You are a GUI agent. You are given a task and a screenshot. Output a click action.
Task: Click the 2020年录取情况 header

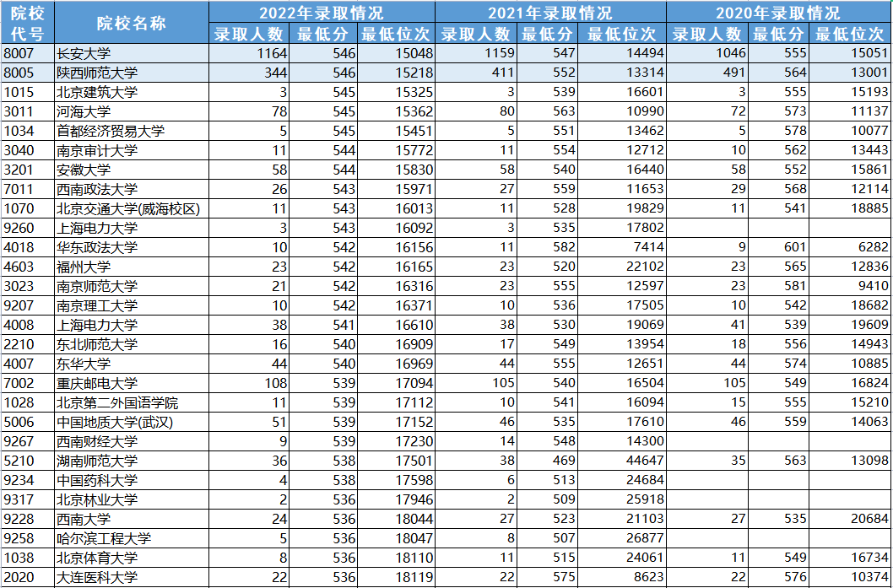pyautogui.click(x=779, y=12)
